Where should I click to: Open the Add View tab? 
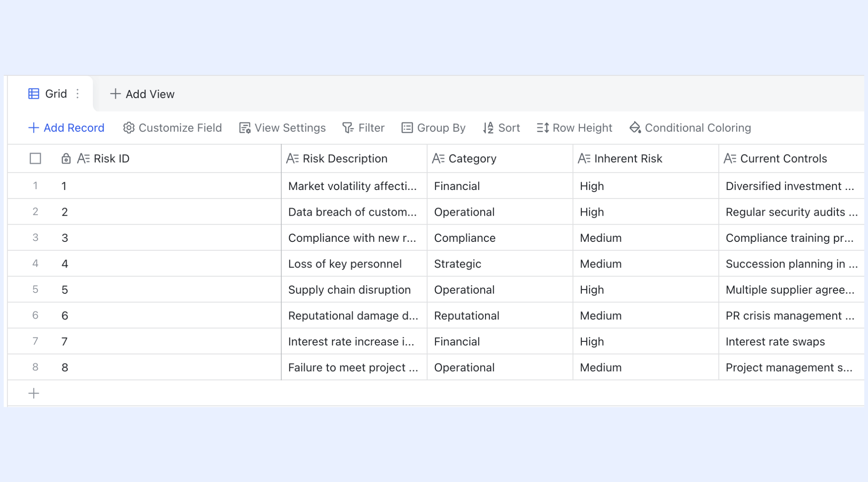(x=142, y=94)
